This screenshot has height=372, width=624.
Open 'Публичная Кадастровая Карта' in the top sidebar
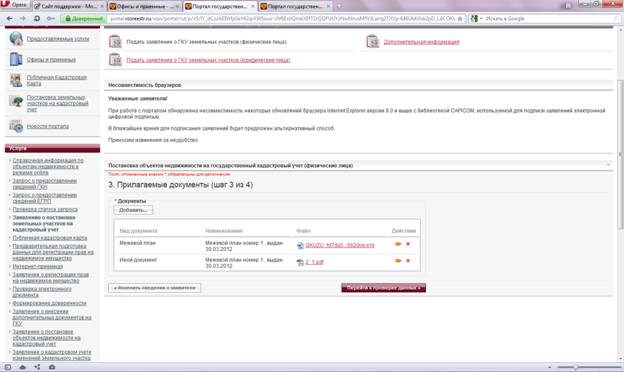coord(57,80)
